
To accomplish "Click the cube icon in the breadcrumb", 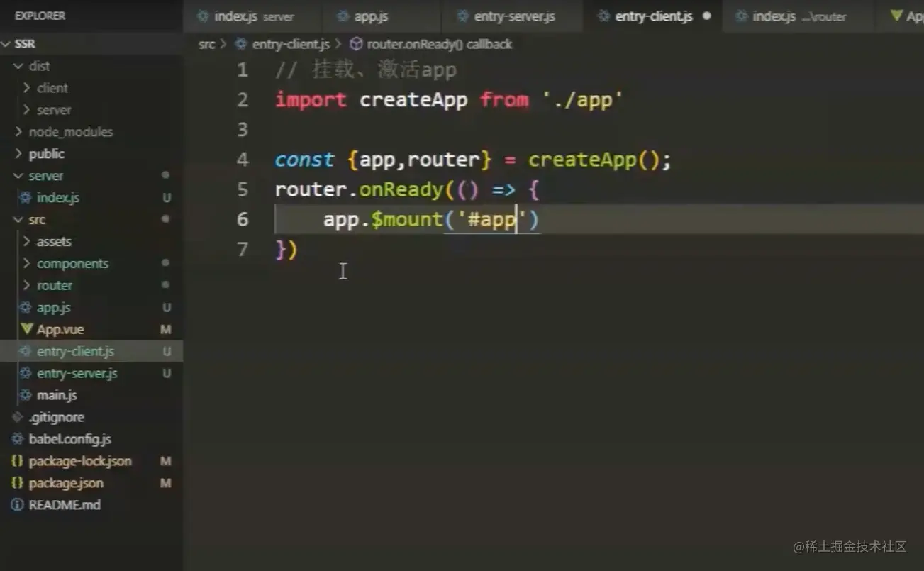I will point(357,44).
